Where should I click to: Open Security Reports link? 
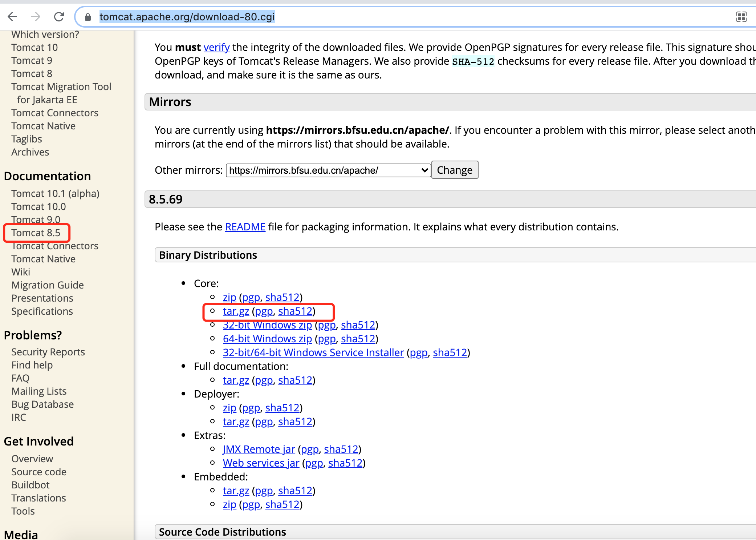coord(48,352)
